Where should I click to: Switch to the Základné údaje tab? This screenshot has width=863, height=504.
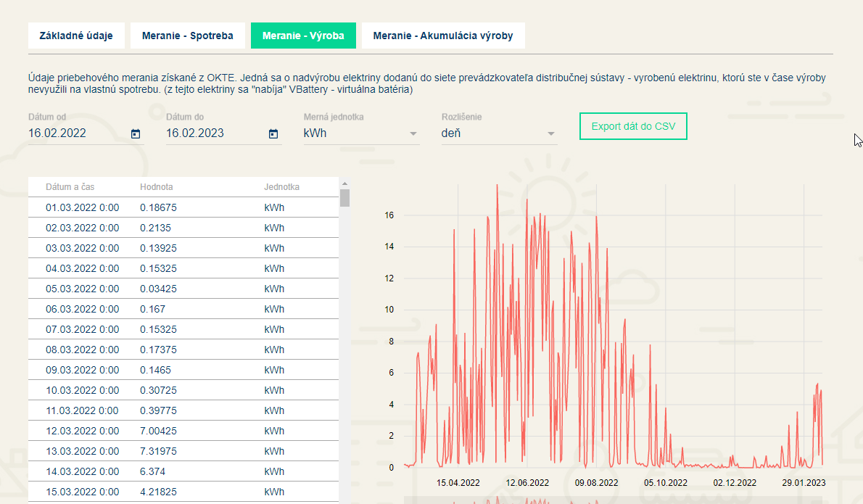click(x=76, y=36)
